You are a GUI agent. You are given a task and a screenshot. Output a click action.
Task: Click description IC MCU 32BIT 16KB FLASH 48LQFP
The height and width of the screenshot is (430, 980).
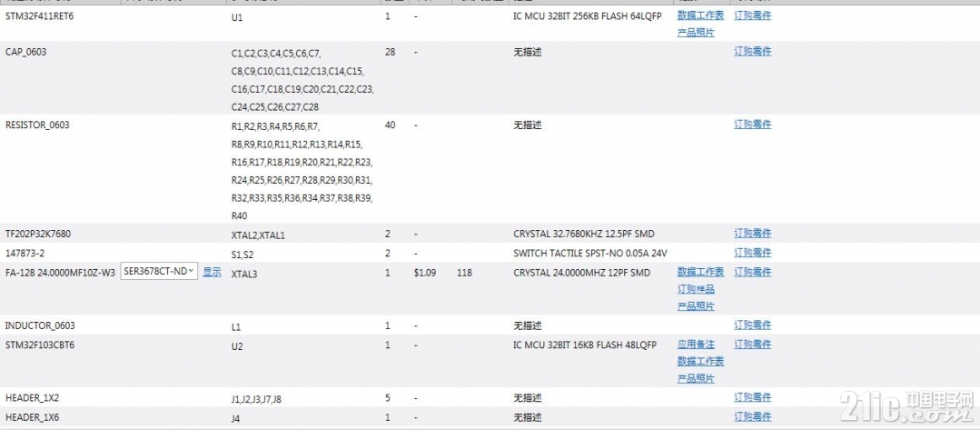[x=585, y=345]
